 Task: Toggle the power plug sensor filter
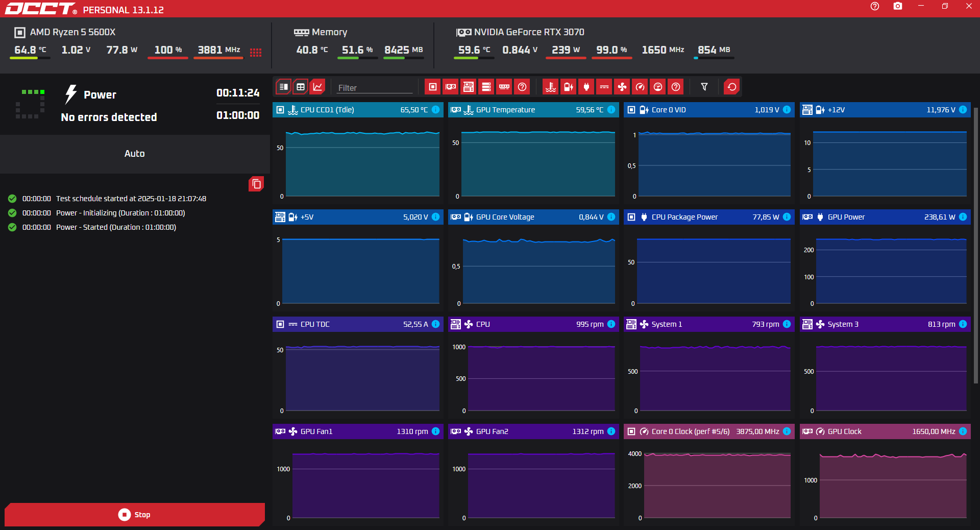[x=586, y=87]
